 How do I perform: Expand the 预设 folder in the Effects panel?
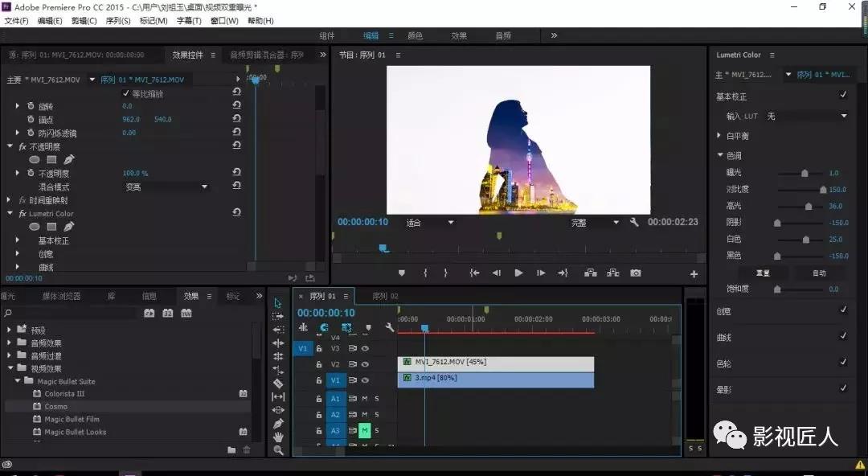pyautogui.click(x=10, y=330)
